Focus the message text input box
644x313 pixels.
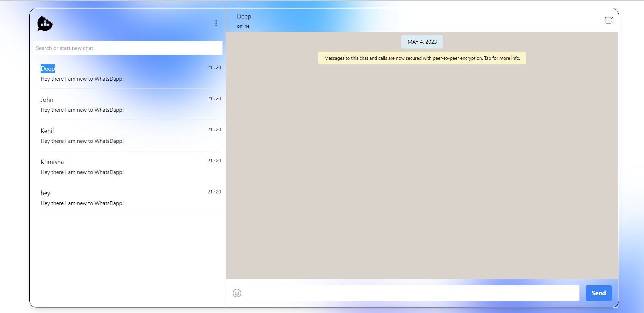413,293
